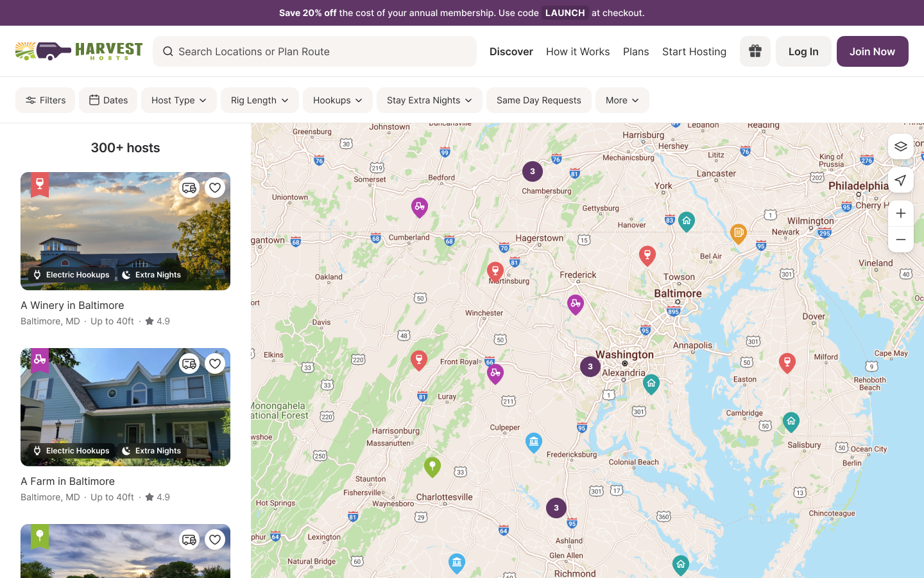Select cluster marker 3 near Washington
The height and width of the screenshot is (578, 924).
click(x=590, y=367)
